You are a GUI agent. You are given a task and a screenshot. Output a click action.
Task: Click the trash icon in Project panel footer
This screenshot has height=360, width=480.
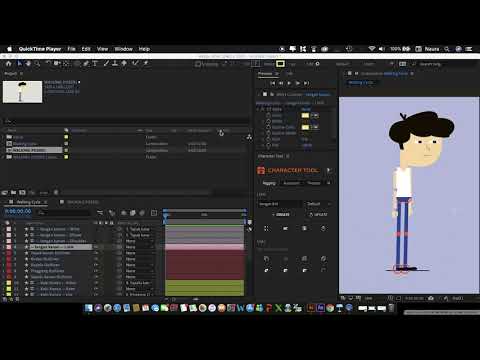coord(56,192)
